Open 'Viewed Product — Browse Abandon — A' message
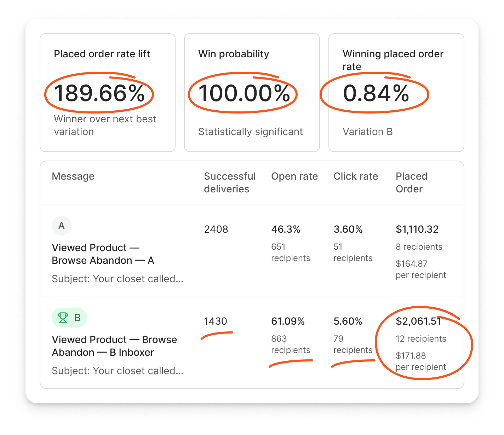This screenshot has height=435, width=504. pos(103,254)
